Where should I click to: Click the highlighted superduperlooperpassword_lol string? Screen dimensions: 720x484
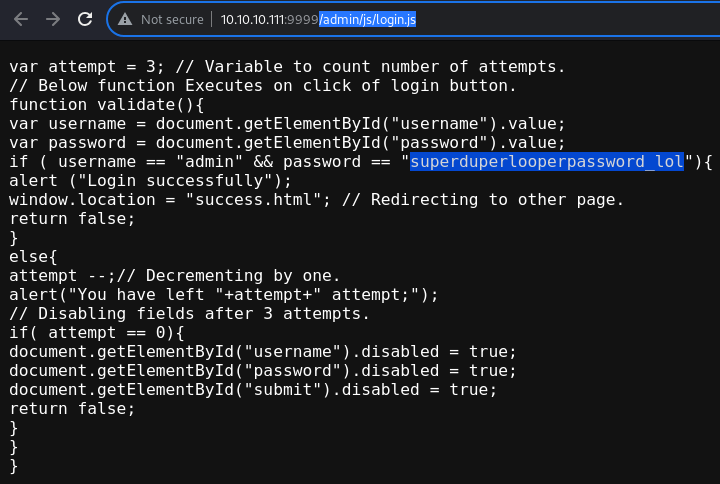point(547,162)
